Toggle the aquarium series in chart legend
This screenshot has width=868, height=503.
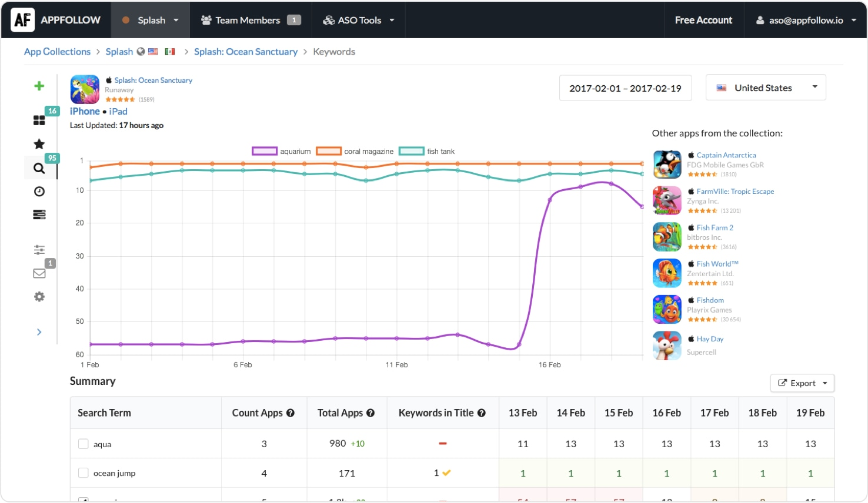282,152
